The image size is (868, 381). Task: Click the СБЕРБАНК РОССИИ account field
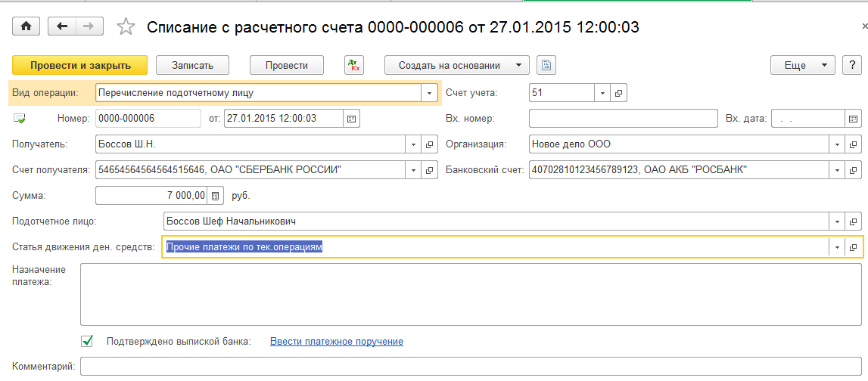[250, 170]
